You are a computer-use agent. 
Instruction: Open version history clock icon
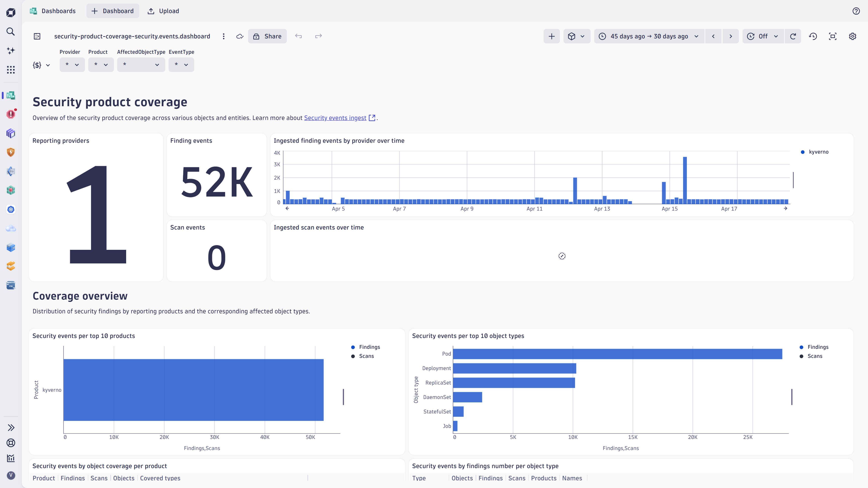click(813, 36)
